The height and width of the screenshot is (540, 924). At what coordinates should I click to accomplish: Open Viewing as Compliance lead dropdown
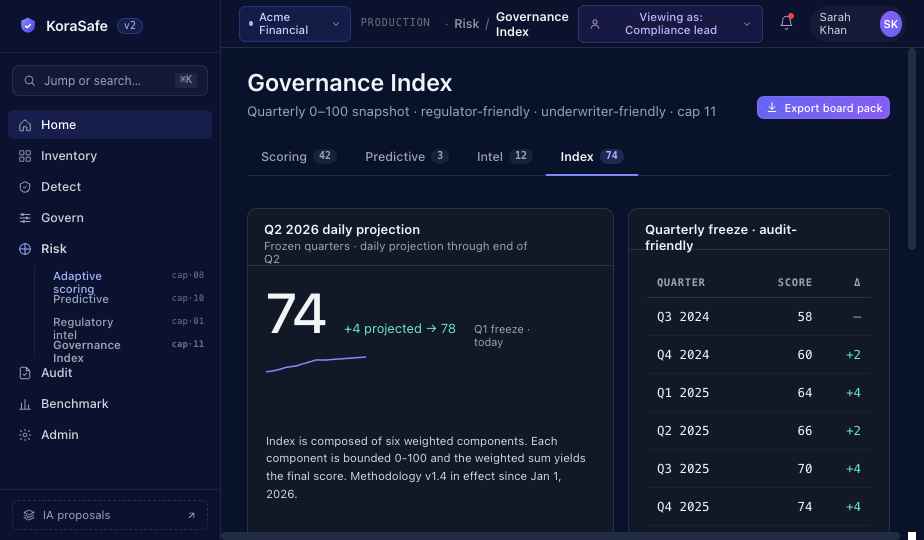point(670,24)
